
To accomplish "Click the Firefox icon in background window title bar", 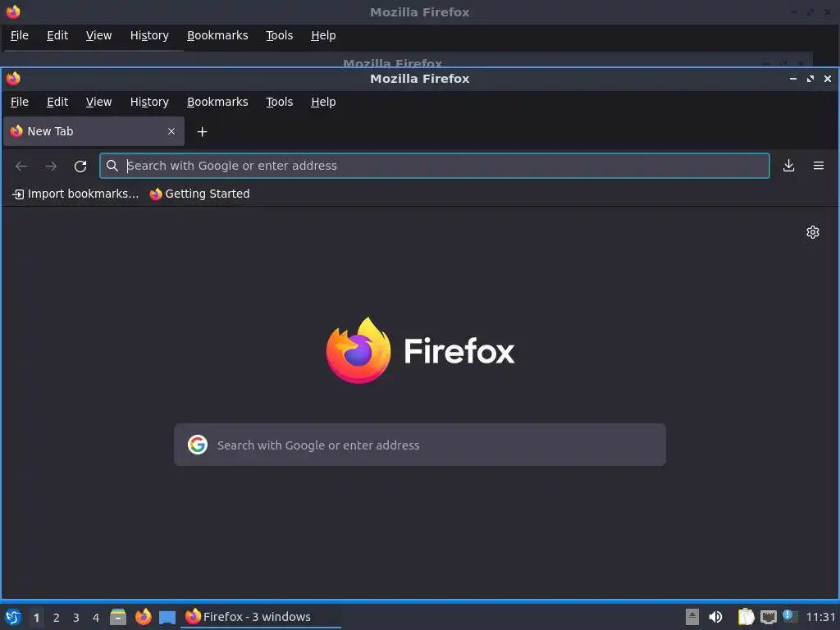I will (x=13, y=11).
